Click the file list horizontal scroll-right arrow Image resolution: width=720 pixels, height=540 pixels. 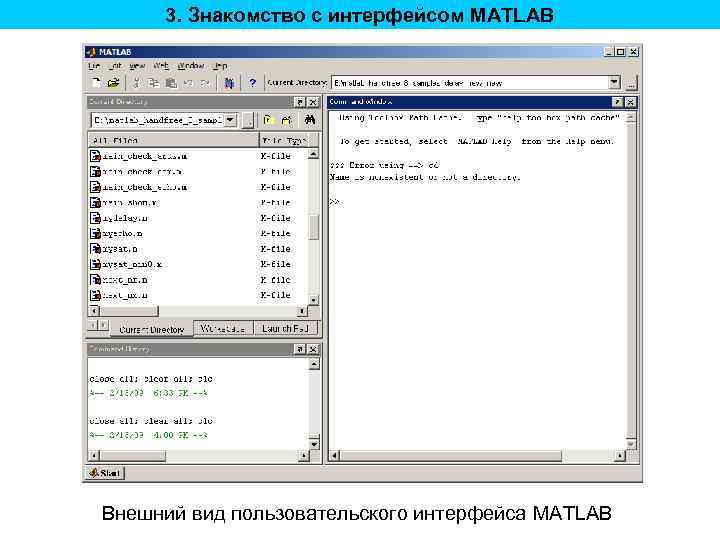point(302,311)
